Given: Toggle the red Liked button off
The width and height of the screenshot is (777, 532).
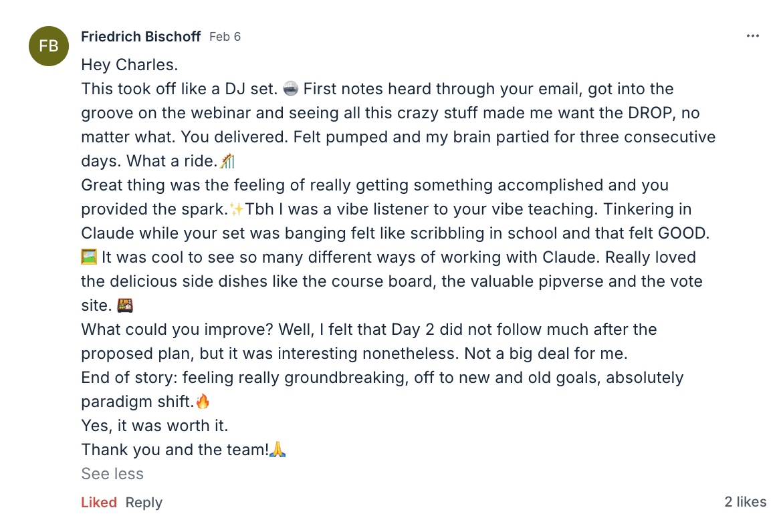Looking at the screenshot, I should tap(99, 503).
